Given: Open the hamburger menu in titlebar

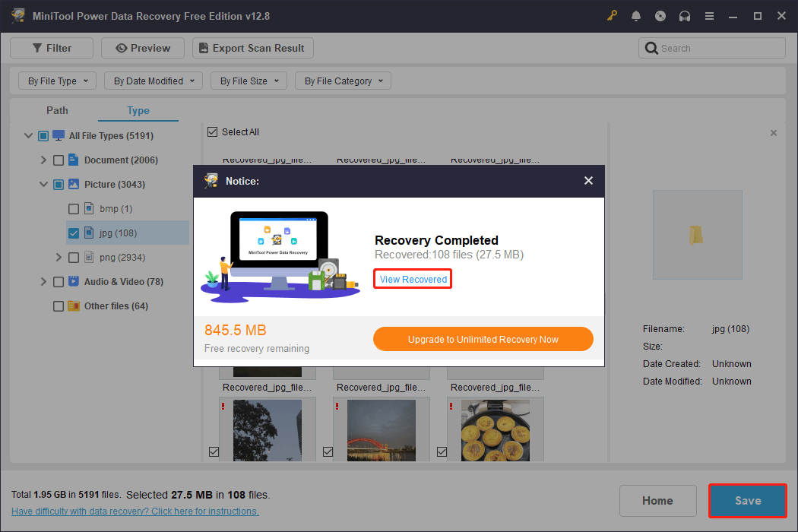Looking at the screenshot, I should pos(709,15).
